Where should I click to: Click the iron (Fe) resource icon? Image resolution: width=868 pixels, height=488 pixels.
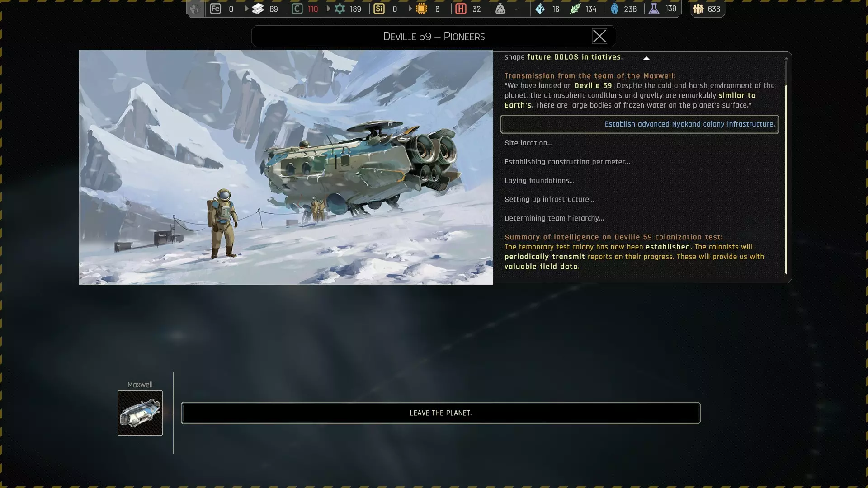(x=215, y=9)
